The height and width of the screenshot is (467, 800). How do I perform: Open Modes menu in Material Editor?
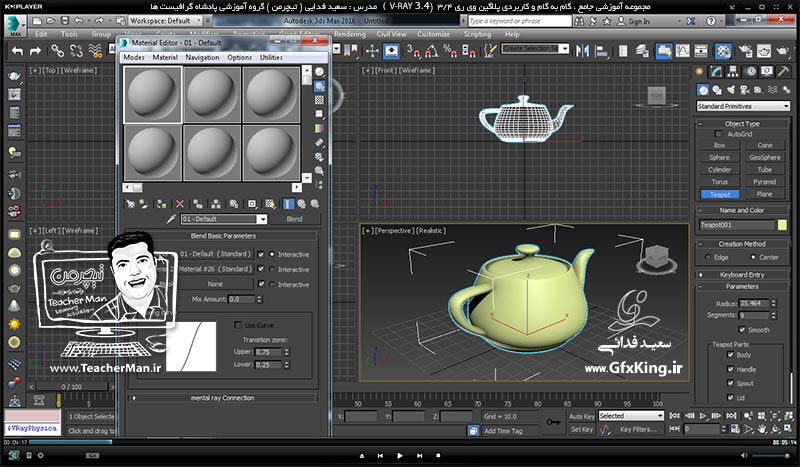[134, 58]
